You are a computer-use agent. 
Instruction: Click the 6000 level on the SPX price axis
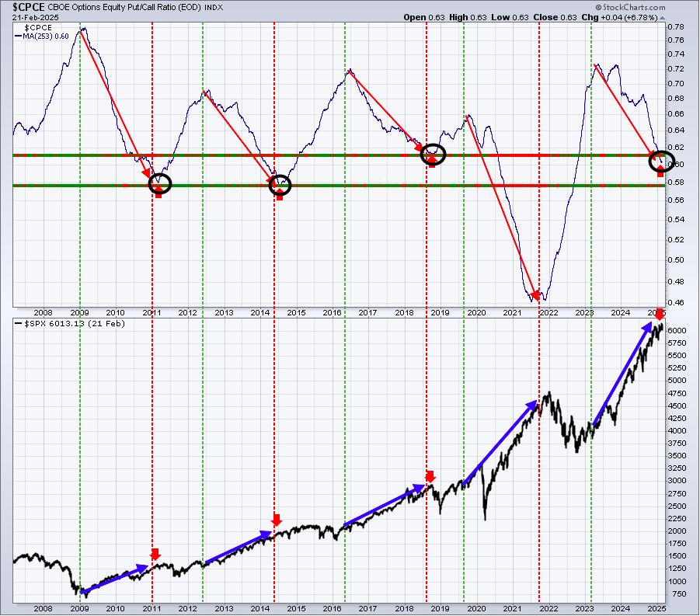(x=677, y=330)
